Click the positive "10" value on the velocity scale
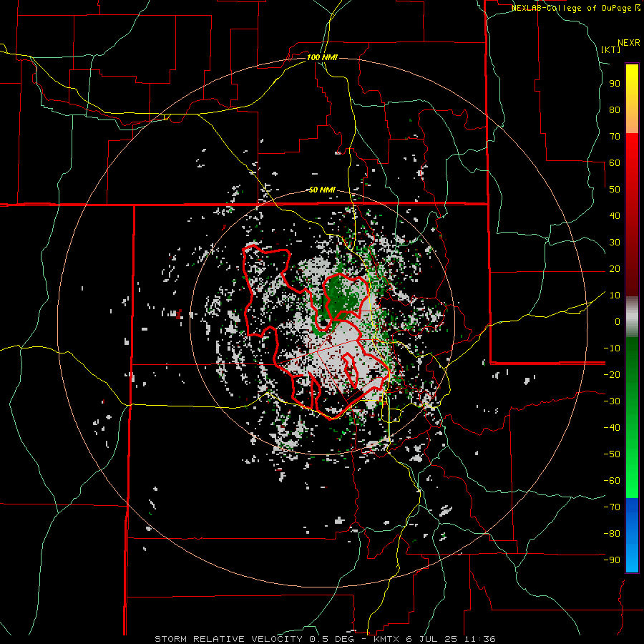Image resolution: width=644 pixels, height=644 pixels. coord(615,296)
